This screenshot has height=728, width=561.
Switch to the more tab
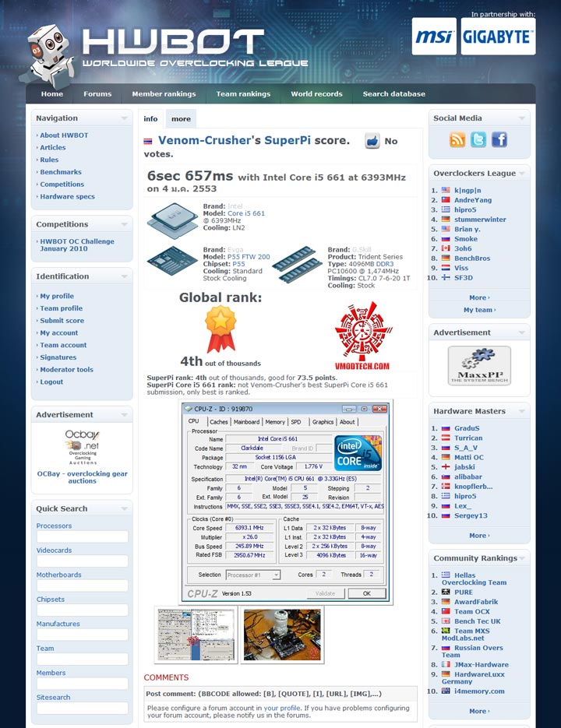point(181,119)
